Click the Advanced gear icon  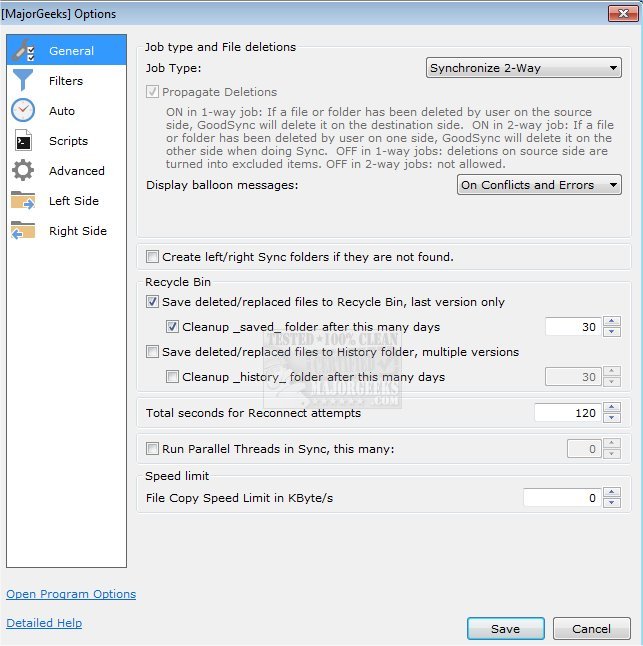point(23,170)
